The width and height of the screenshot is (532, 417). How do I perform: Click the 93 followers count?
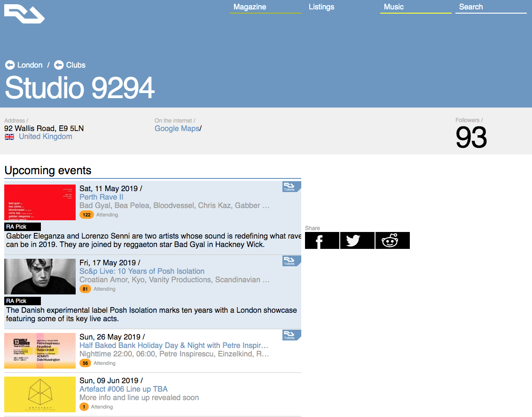coord(471,137)
